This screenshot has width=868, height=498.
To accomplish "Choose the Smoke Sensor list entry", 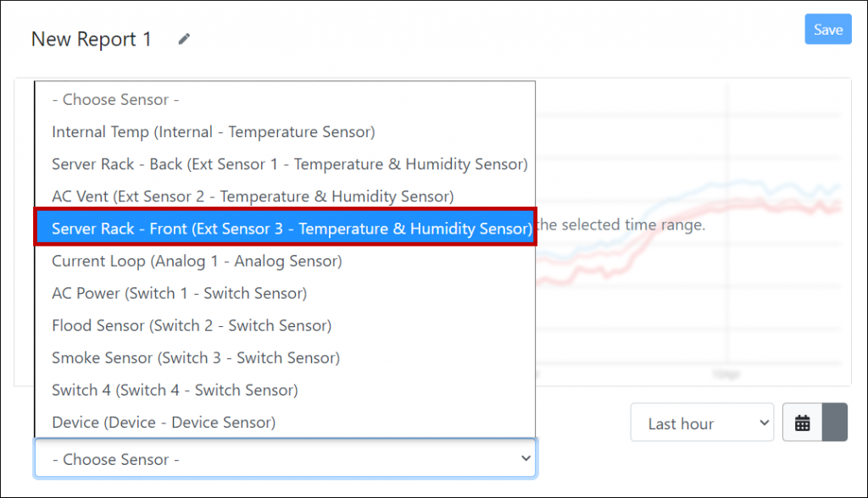I will coord(195,357).
